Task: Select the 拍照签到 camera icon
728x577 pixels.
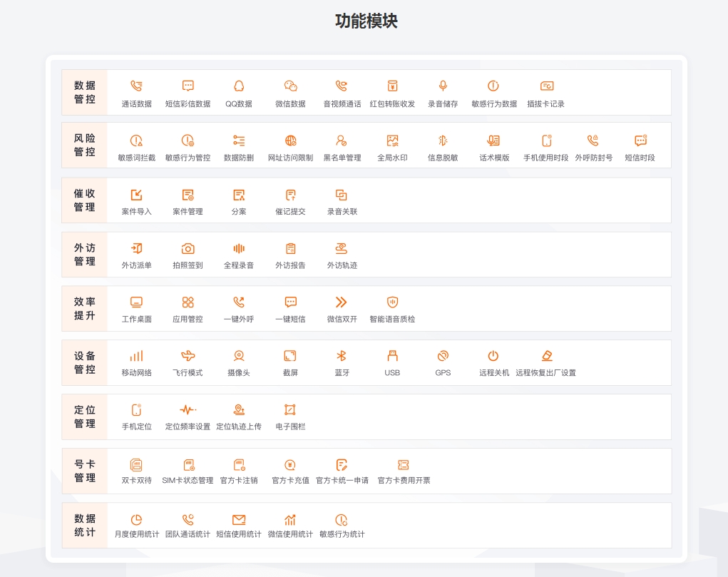Action: coord(188,248)
